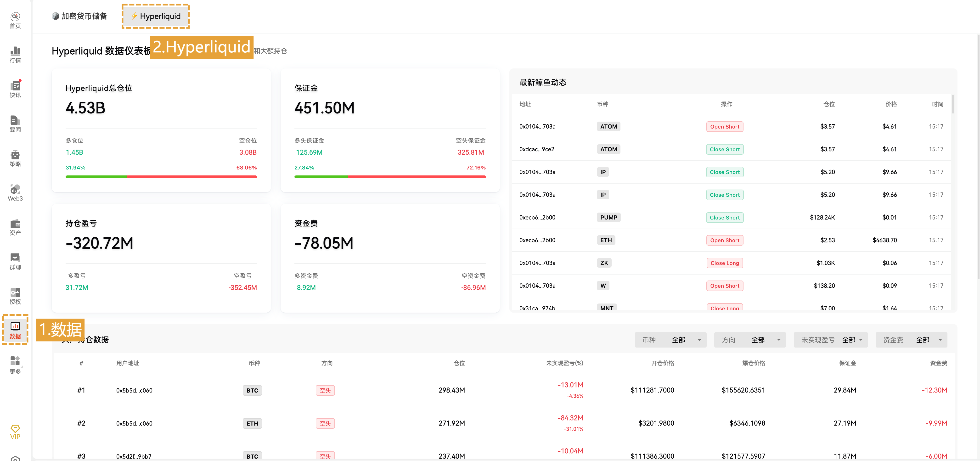Screen dimensions: 980x461
Task: Click the long/short position ratio bar
Action: pos(161,177)
